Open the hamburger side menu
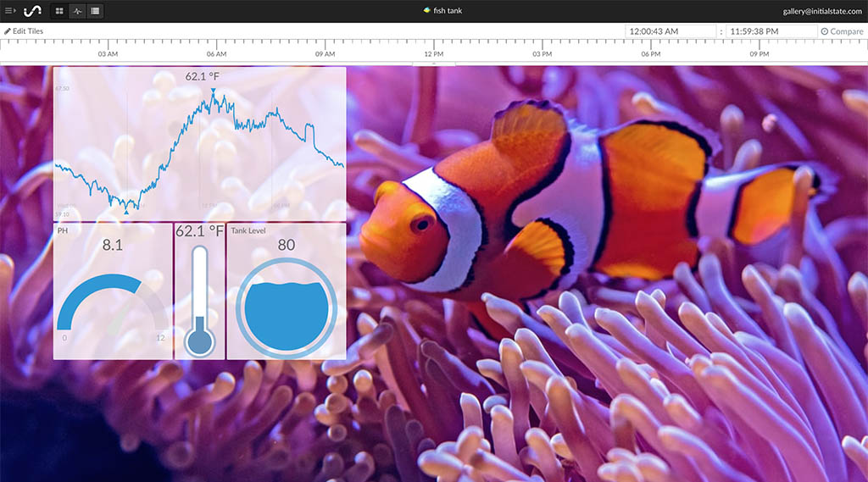868x482 pixels. (9, 10)
